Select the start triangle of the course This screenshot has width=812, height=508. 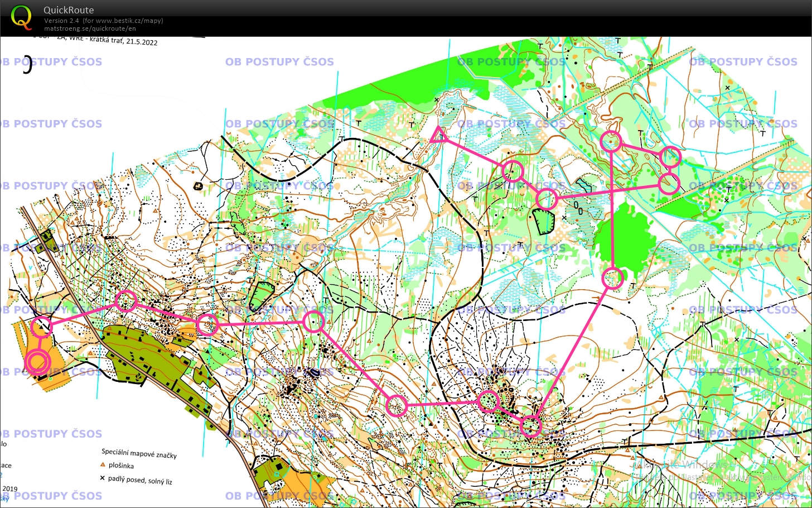[x=438, y=136]
